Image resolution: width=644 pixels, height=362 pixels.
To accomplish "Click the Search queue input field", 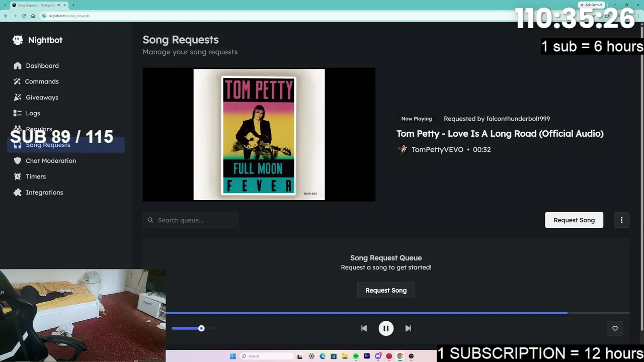I will 191,220.
